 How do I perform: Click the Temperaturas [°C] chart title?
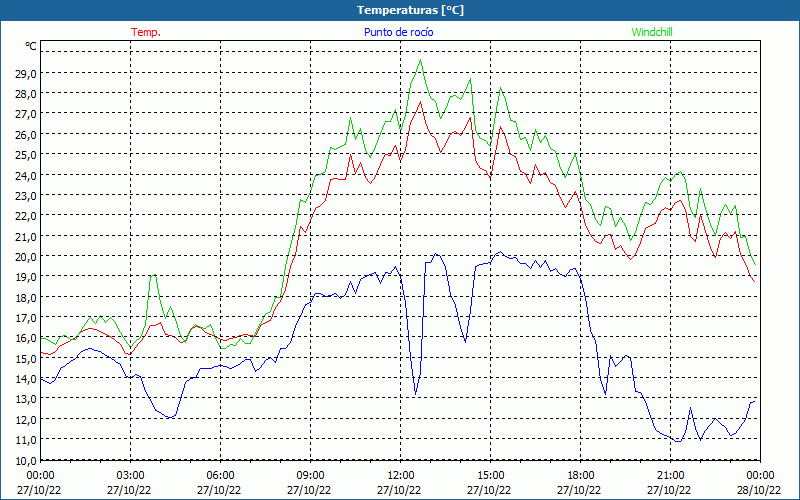(x=410, y=10)
